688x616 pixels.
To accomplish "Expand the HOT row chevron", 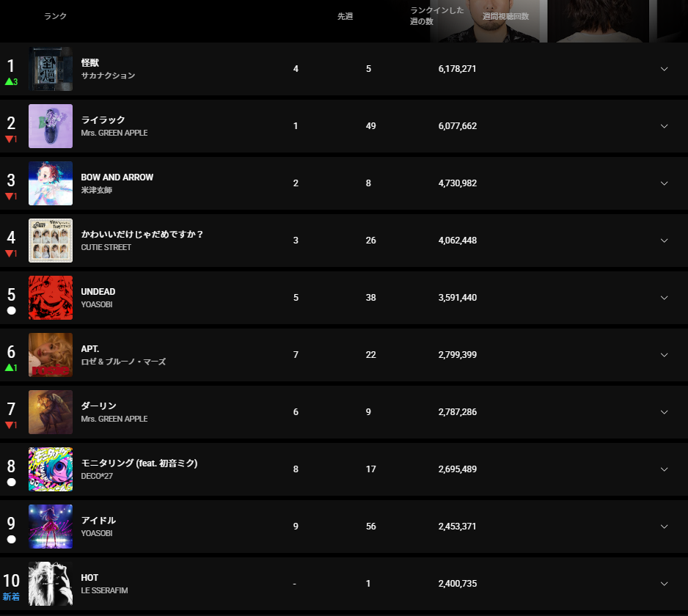I will (x=664, y=584).
